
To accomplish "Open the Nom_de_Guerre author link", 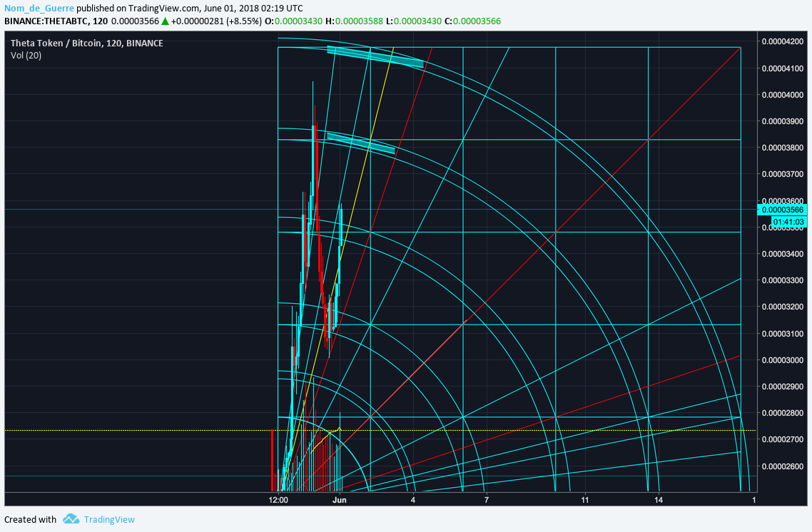I will coord(39,9).
